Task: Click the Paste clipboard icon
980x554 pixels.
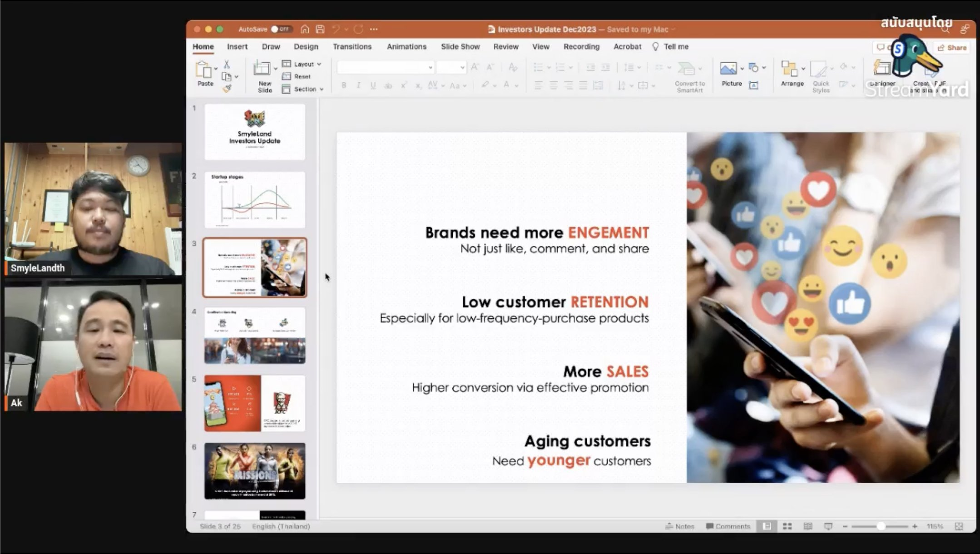Action: [x=203, y=70]
